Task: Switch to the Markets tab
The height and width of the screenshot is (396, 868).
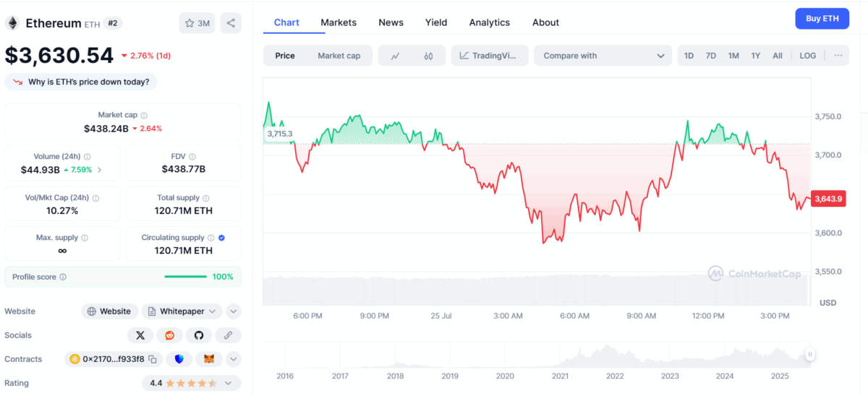Action: point(339,22)
